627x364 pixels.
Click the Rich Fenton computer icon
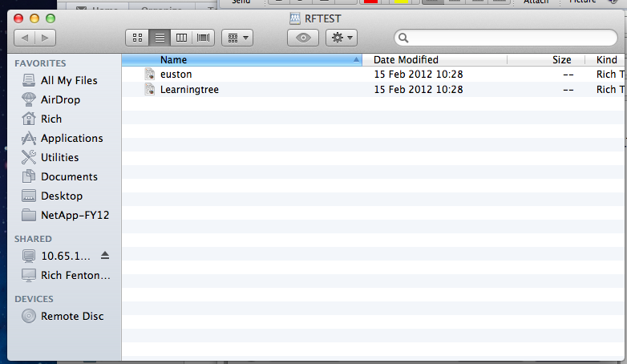[29, 275]
